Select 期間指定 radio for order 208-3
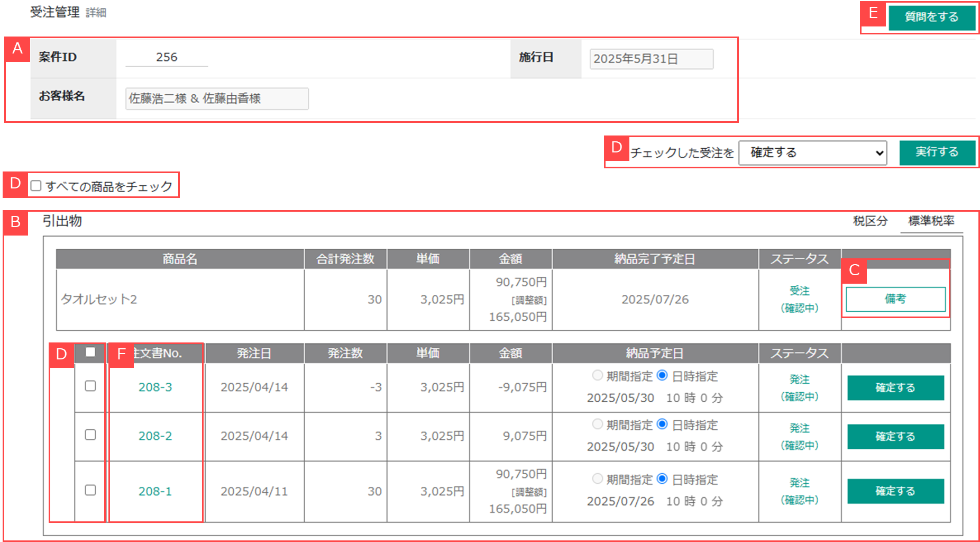980x542 pixels. (x=598, y=376)
